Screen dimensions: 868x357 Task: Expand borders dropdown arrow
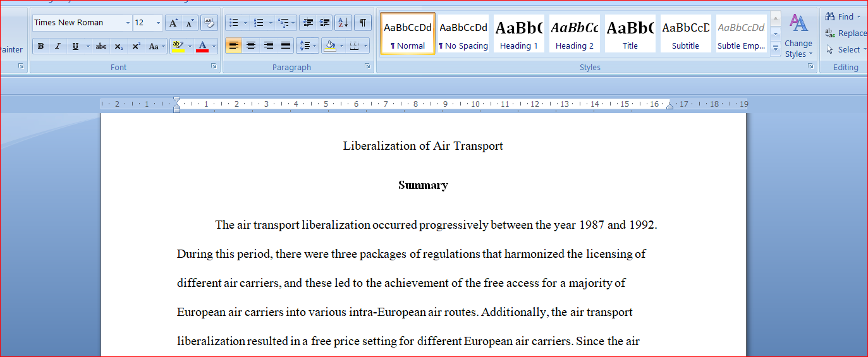point(366,45)
